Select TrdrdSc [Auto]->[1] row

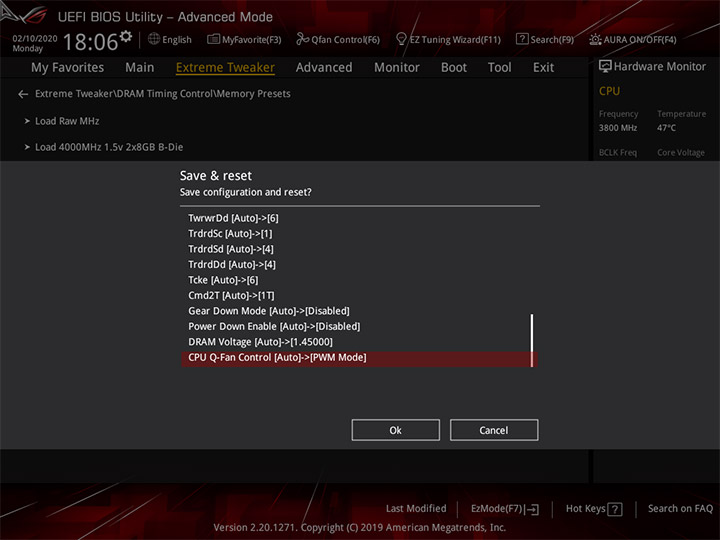[360, 234]
